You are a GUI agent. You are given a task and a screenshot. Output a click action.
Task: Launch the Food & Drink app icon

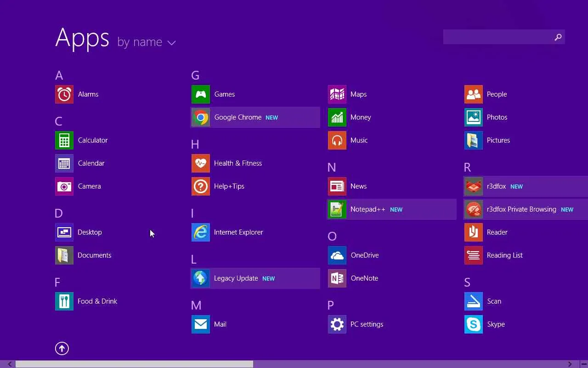pos(64,301)
